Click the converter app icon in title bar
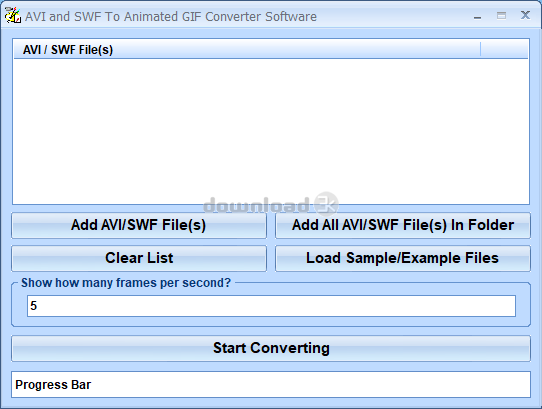Screen dimensions: 542x409 tap(13, 16)
